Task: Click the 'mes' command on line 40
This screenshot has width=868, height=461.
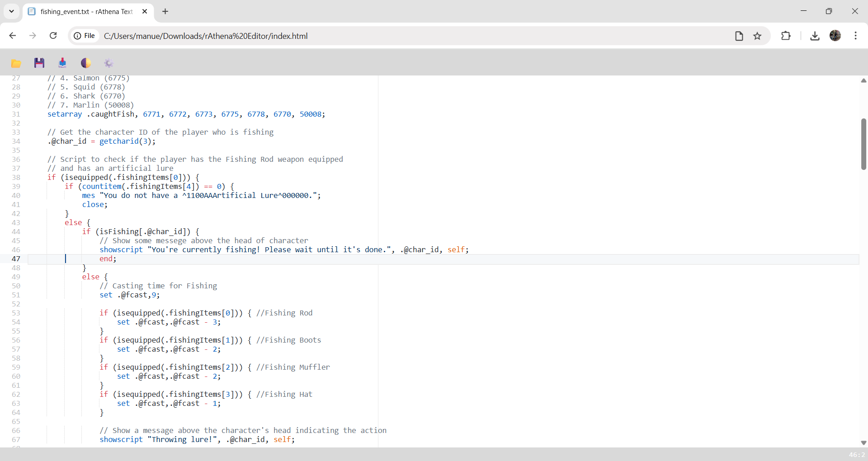Action: coord(89,195)
